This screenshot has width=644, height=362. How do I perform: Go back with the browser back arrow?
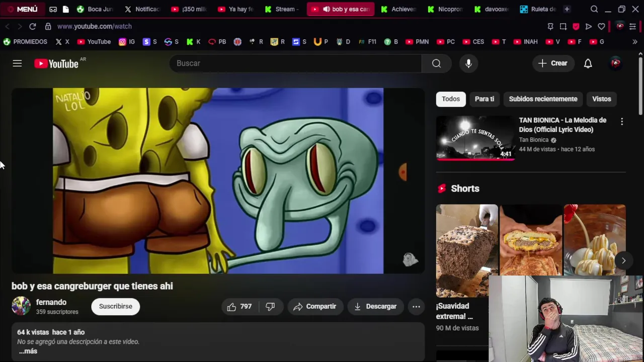tap(7, 26)
